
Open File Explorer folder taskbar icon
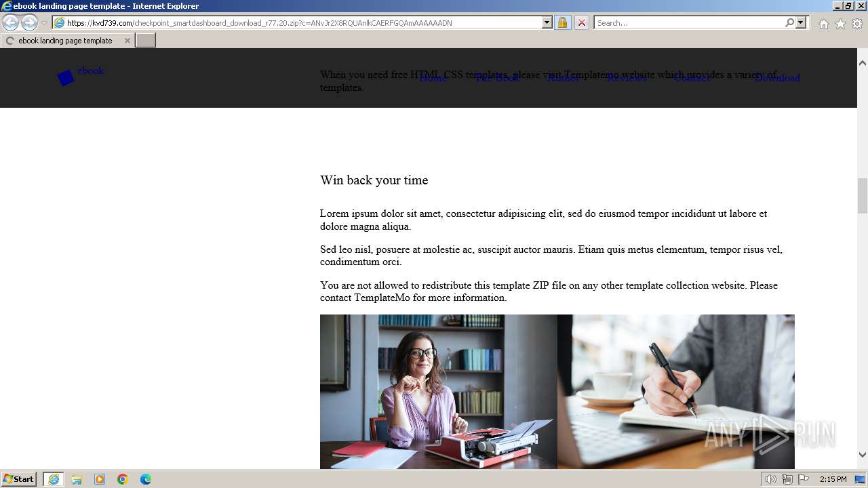tap(77, 479)
